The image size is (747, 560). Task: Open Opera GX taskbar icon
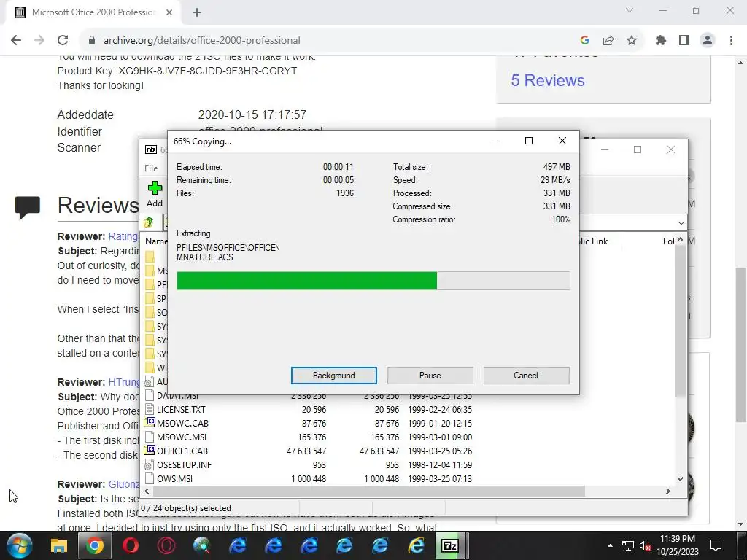coord(166,545)
